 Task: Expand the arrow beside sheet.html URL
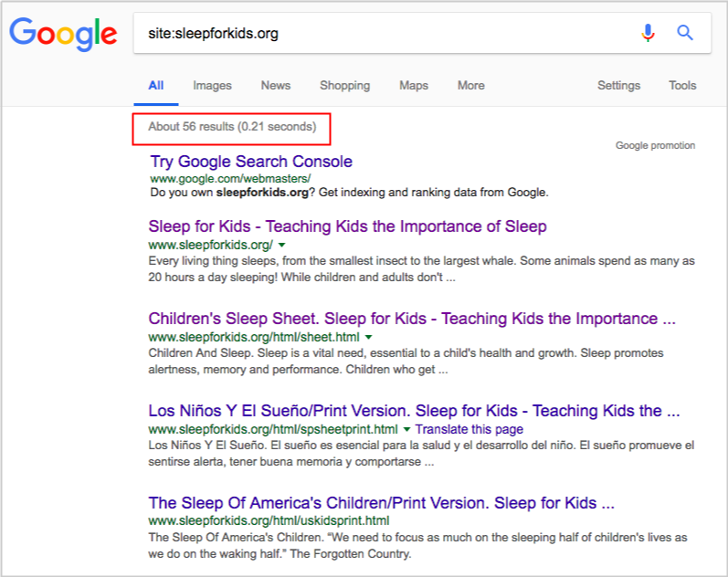tap(369, 338)
